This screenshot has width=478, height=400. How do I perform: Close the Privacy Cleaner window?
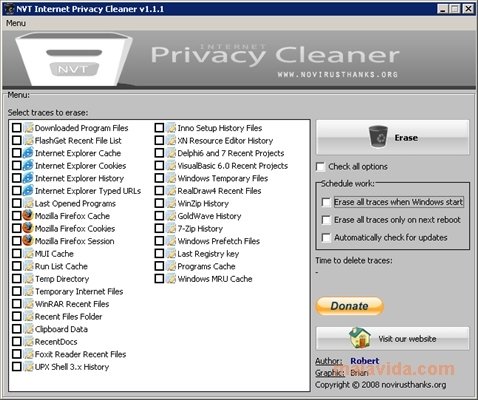[x=468, y=9]
